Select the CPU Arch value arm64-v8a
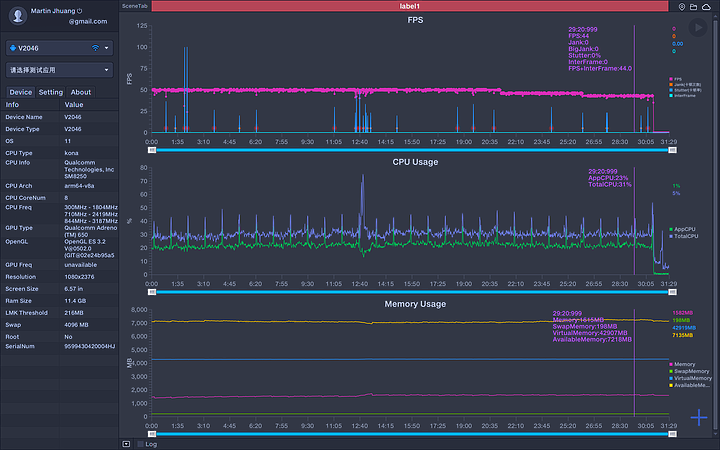720x450 pixels. [x=79, y=186]
